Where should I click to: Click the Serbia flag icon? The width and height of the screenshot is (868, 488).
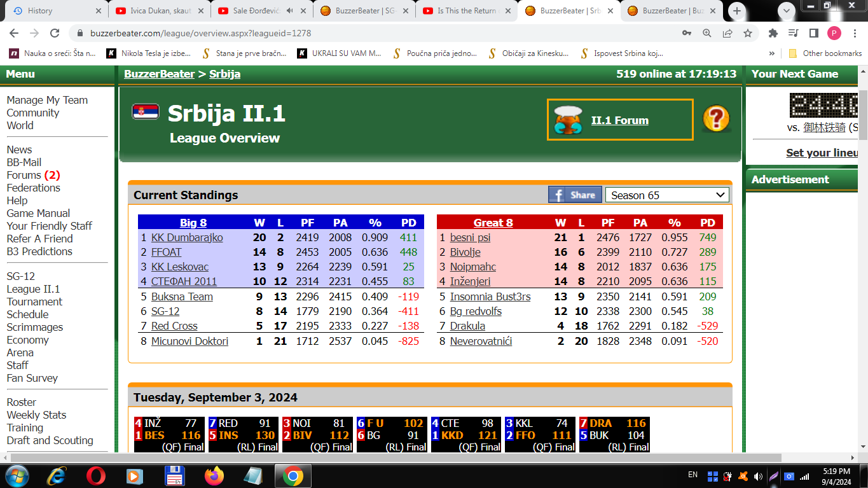click(x=146, y=111)
